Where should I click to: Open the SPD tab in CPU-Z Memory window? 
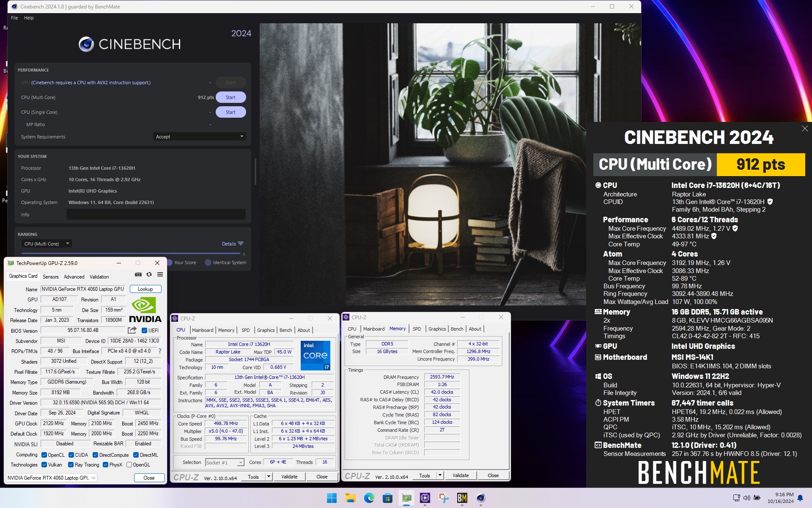(417, 329)
